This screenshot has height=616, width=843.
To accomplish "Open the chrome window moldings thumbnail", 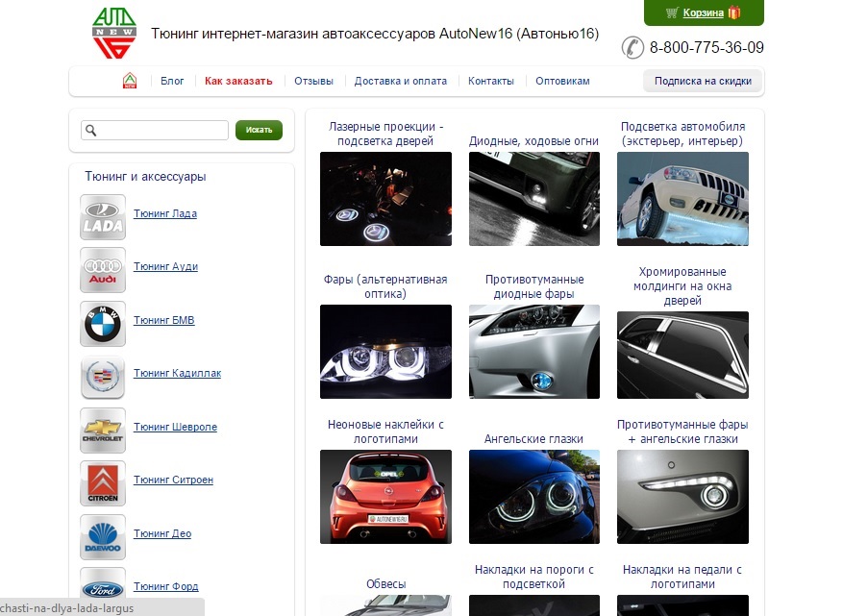I will (682, 355).
